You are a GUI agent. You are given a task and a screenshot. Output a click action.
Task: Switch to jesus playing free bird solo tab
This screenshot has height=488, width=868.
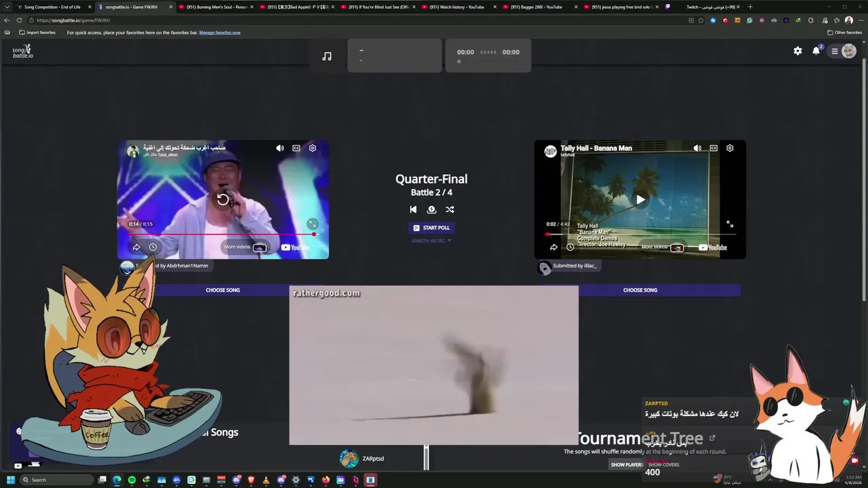[x=622, y=7]
